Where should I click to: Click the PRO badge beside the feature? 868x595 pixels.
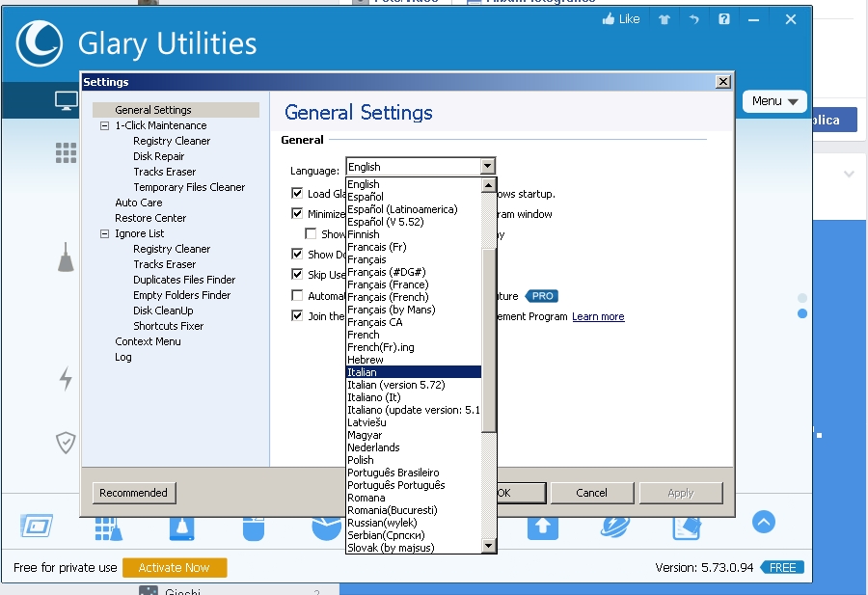[x=542, y=296]
